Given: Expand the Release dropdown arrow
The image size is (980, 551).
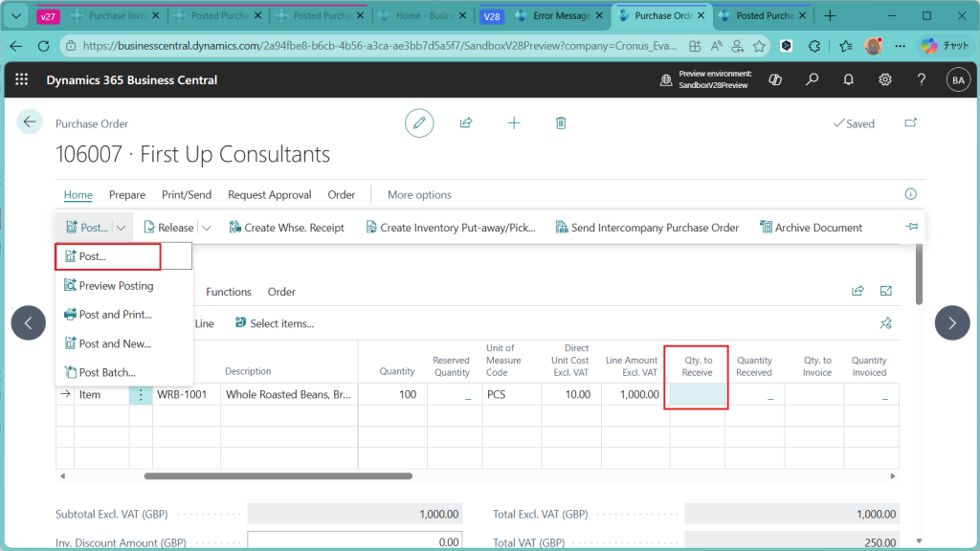Looking at the screenshot, I should [x=206, y=228].
